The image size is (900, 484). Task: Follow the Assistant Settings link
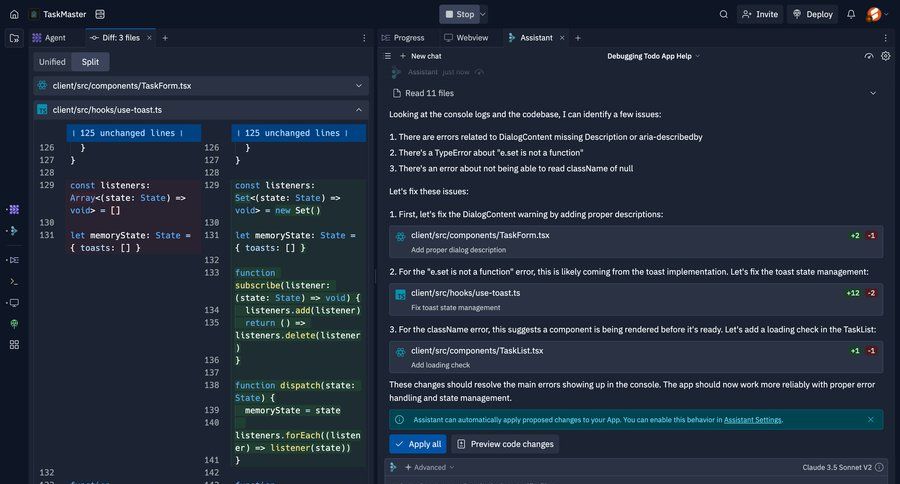click(752, 420)
